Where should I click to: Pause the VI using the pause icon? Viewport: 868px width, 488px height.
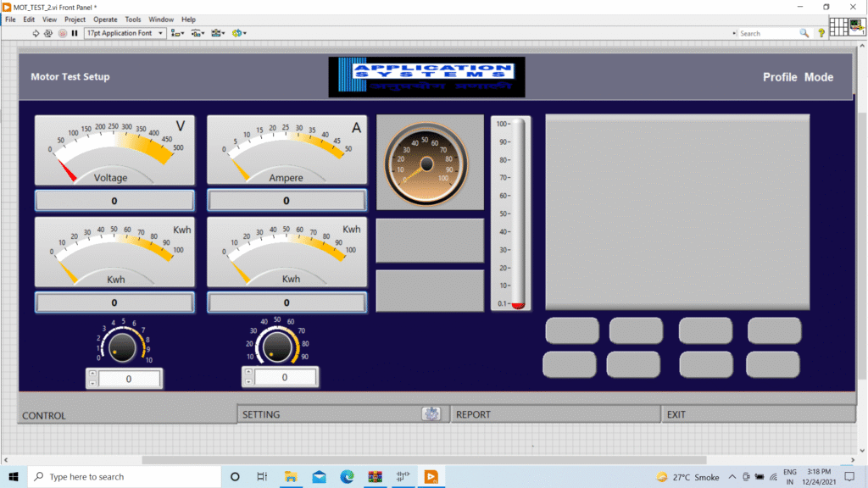point(75,33)
